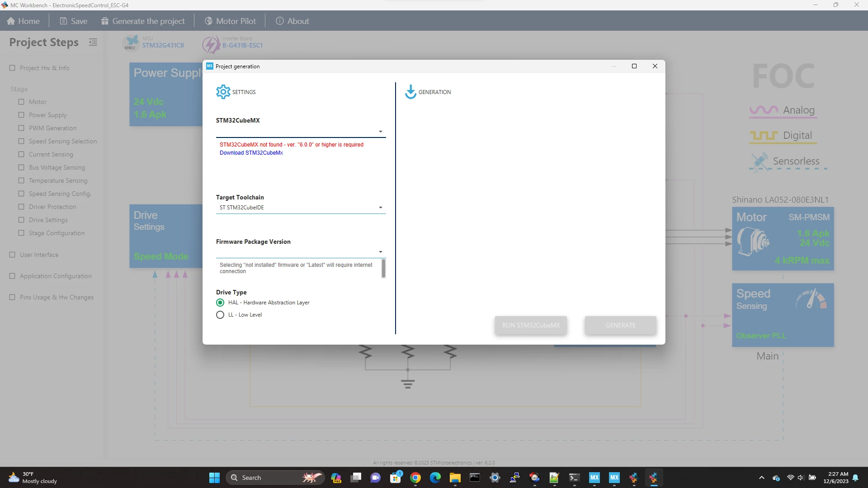Open Microsoft Edge from taskbar
This screenshot has width=868, height=488.
pyautogui.click(x=435, y=478)
